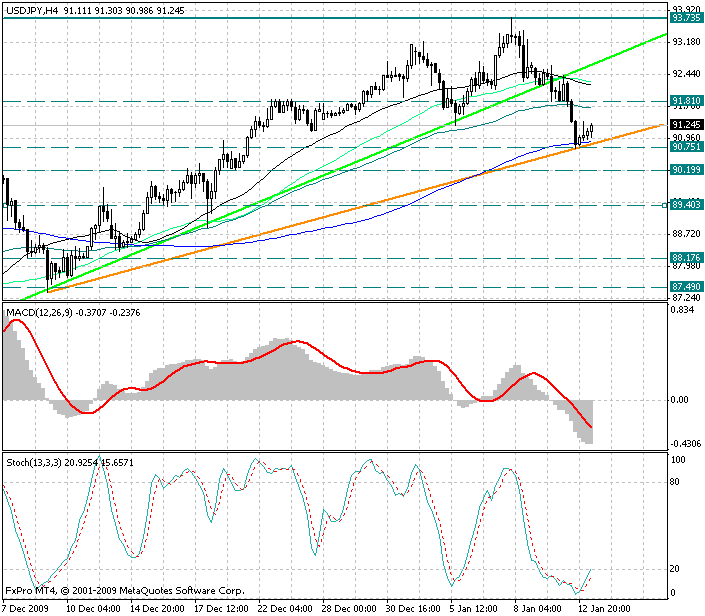Viewport: 705px width, 616px height.
Task: Click the 88.720 price axis value
Action: [x=686, y=234]
